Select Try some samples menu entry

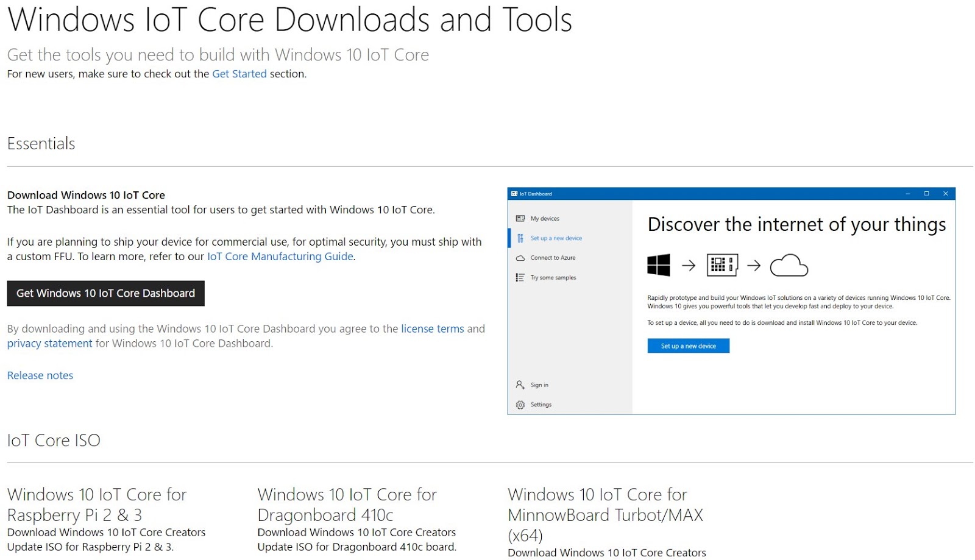pos(553,277)
